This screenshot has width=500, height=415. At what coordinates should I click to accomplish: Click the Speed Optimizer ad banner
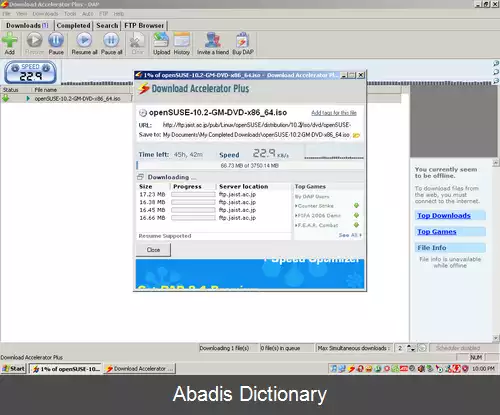pos(250,273)
